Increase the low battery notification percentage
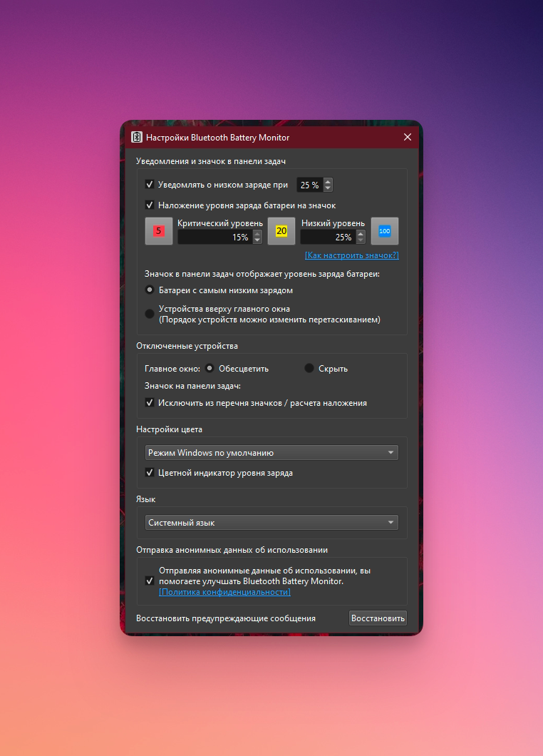This screenshot has width=543, height=756. [328, 182]
